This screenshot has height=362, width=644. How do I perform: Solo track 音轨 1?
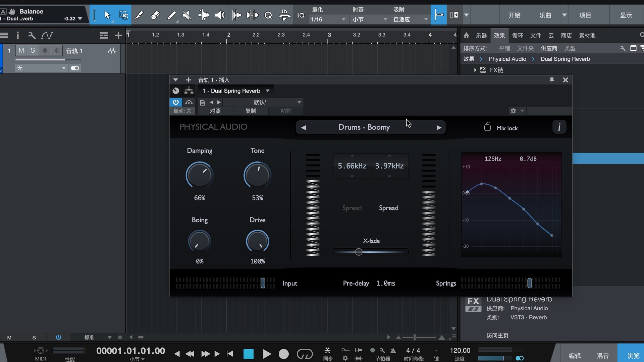pyautogui.click(x=33, y=51)
